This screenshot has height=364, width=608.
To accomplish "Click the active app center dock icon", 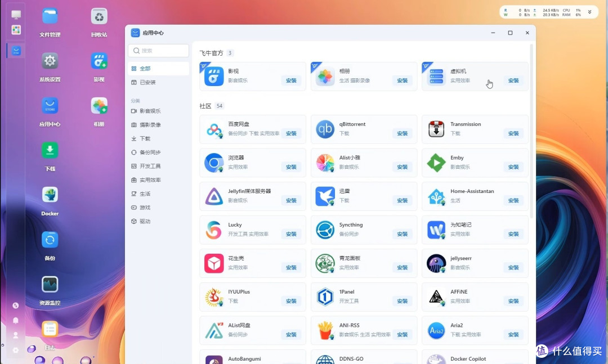I will click(16, 51).
